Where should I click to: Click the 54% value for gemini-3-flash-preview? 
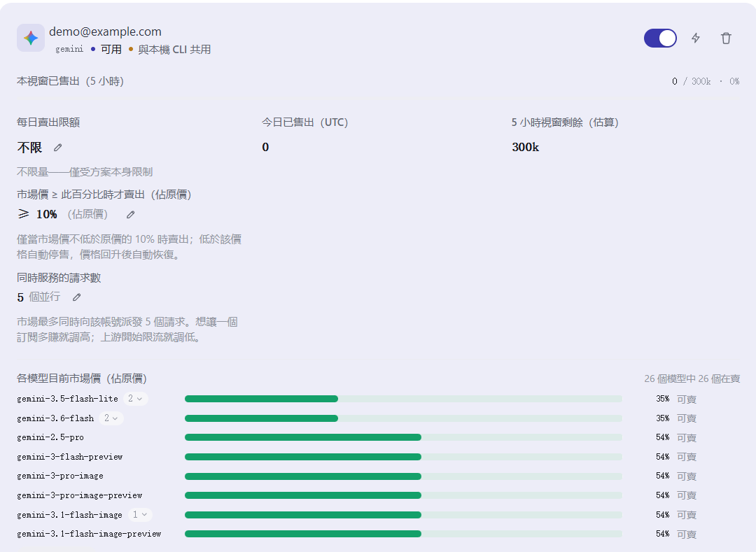point(662,457)
